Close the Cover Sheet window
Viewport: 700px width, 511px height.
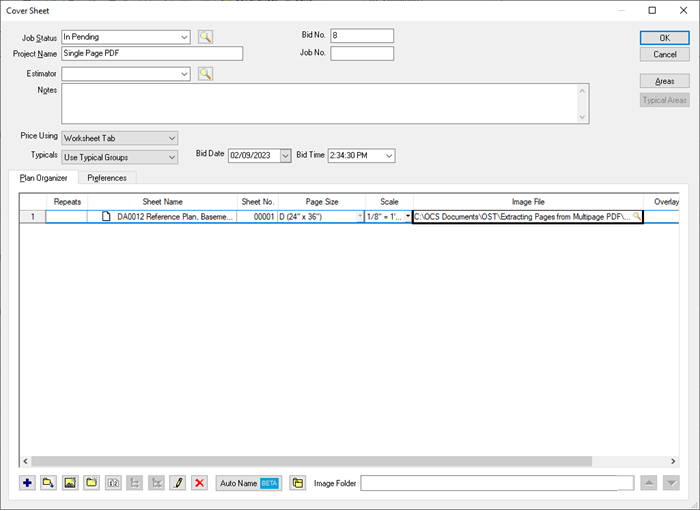[x=683, y=10]
